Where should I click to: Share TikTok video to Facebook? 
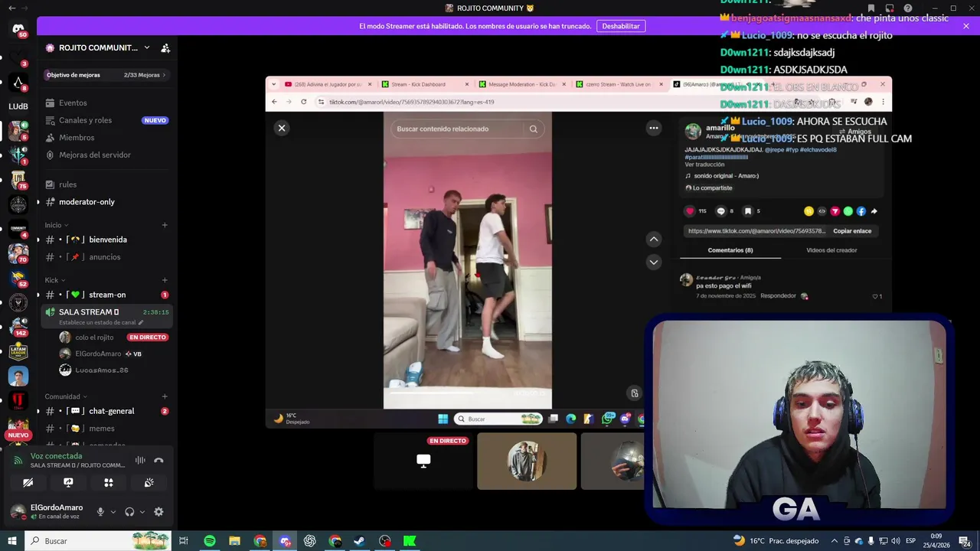(x=861, y=211)
